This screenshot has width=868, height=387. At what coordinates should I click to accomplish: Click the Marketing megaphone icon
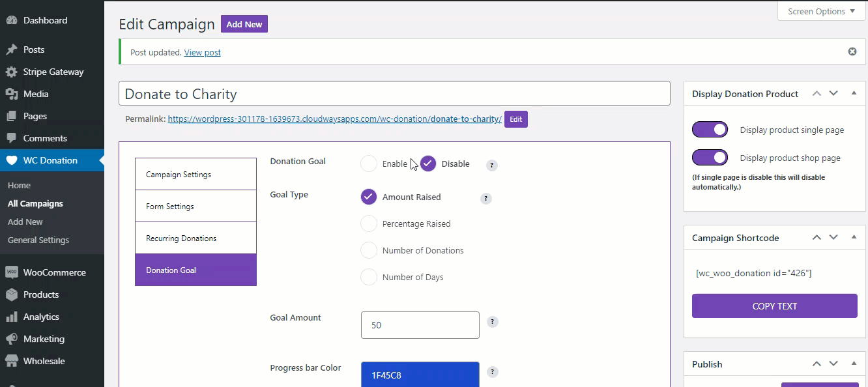click(12, 339)
